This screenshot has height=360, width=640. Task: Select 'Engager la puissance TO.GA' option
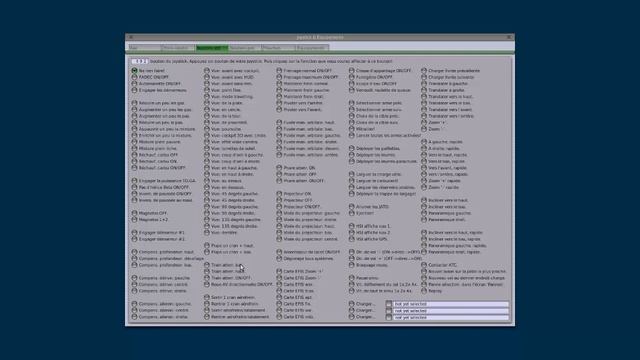pos(134,181)
